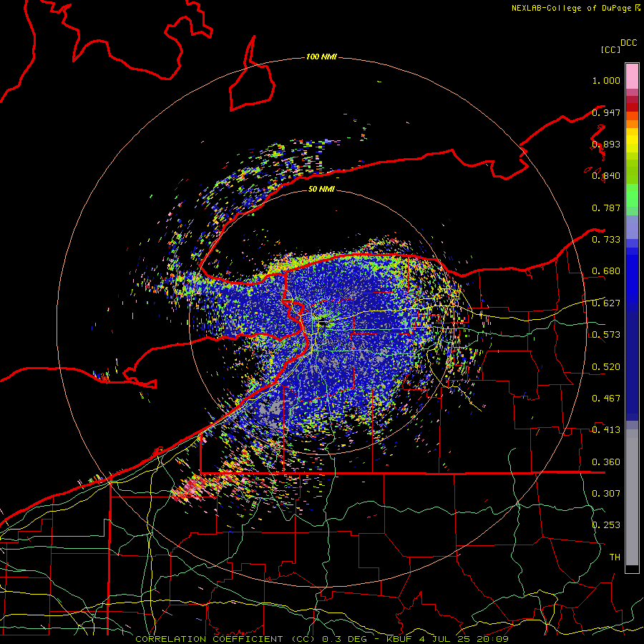The image size is (644, 644).
Task: Click the Correlation Coefficient KBUF caption text
Action: click(321, 639)
